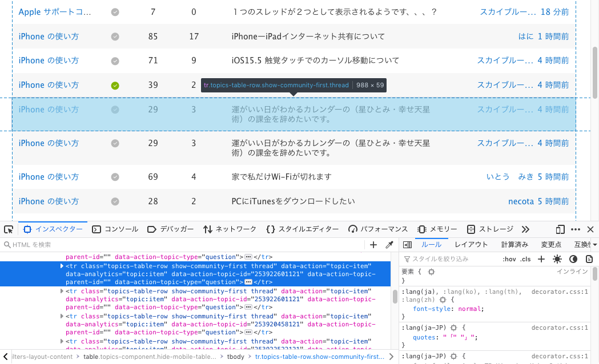Image resolution: width=599 pixels, height=364 pixels.
Task: Expand tr node with topic-id 253920458121
Action: pos(62,316)
